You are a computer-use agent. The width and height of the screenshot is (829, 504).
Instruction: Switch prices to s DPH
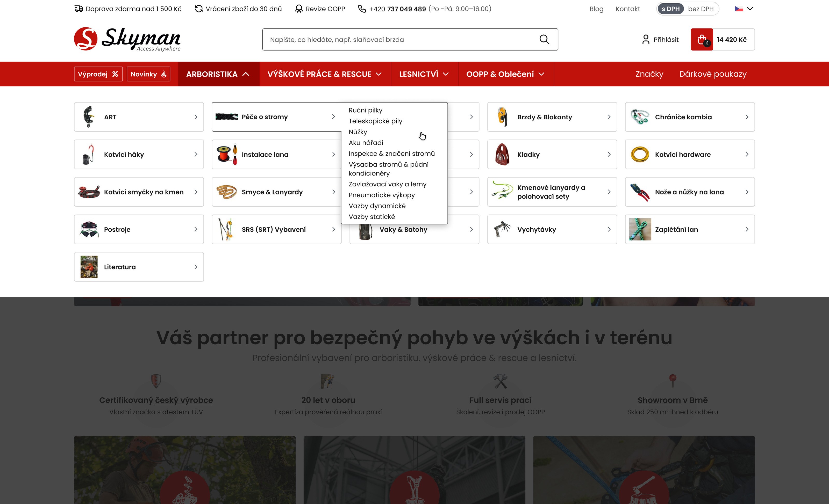(x=670, y=9)
